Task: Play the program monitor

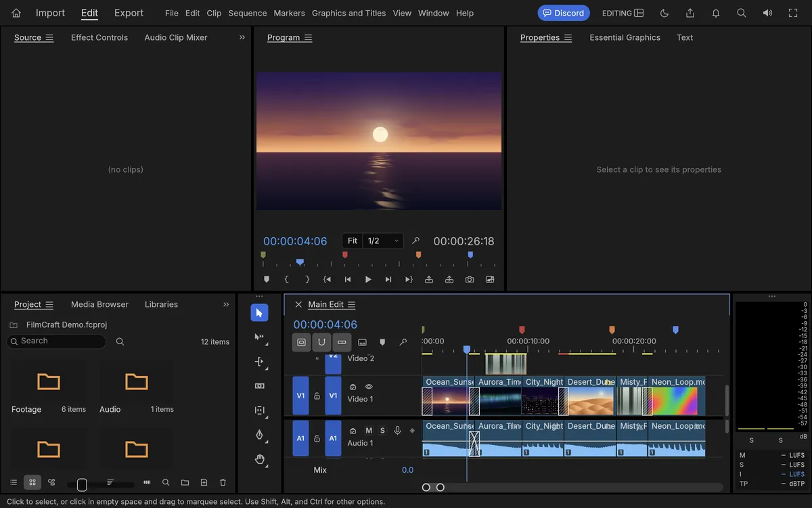Action: tap(368, 279)
